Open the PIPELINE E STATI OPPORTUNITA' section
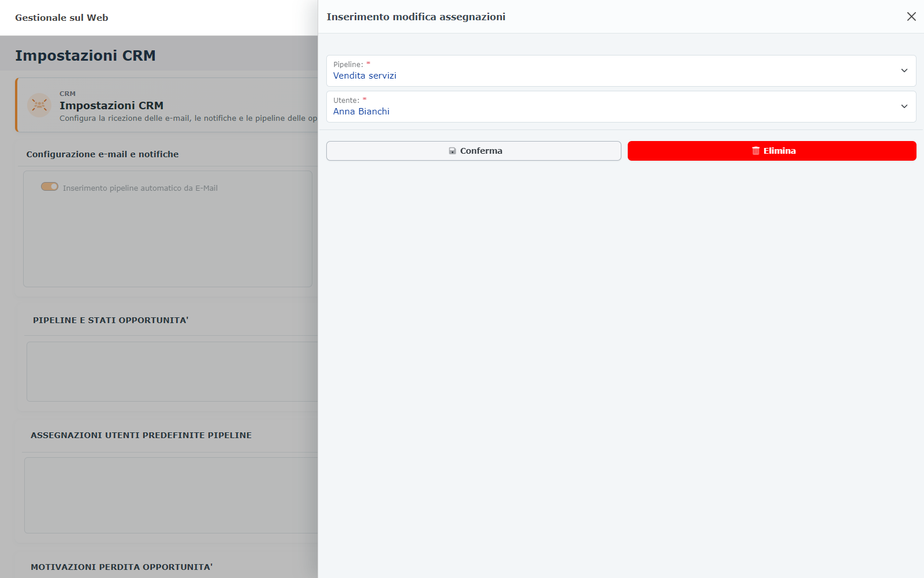Image resolution: width=924 pixels, height=578 pixels. 111,320
